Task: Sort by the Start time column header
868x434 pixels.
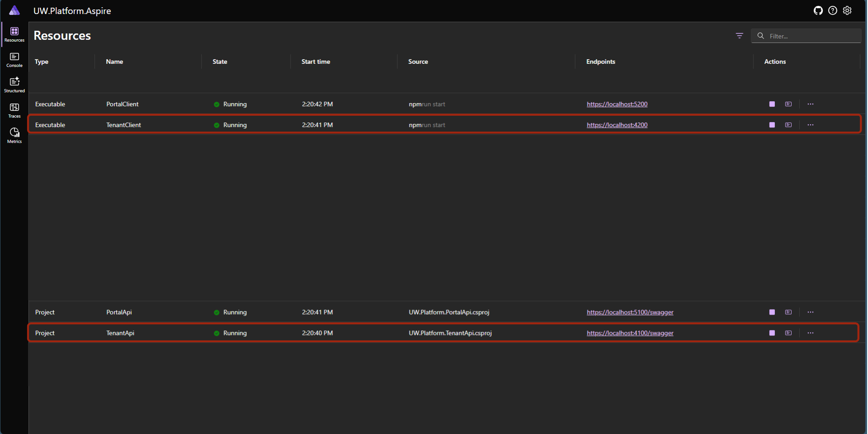Action: pos(316,62)
